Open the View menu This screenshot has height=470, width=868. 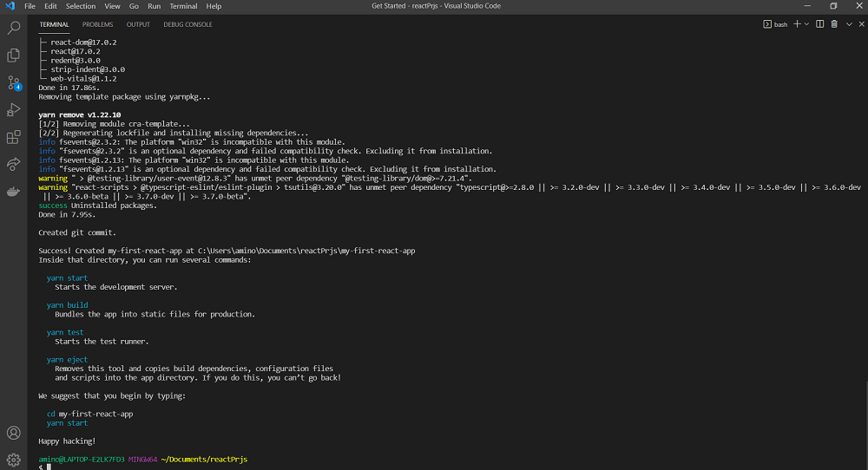(112, 6)
